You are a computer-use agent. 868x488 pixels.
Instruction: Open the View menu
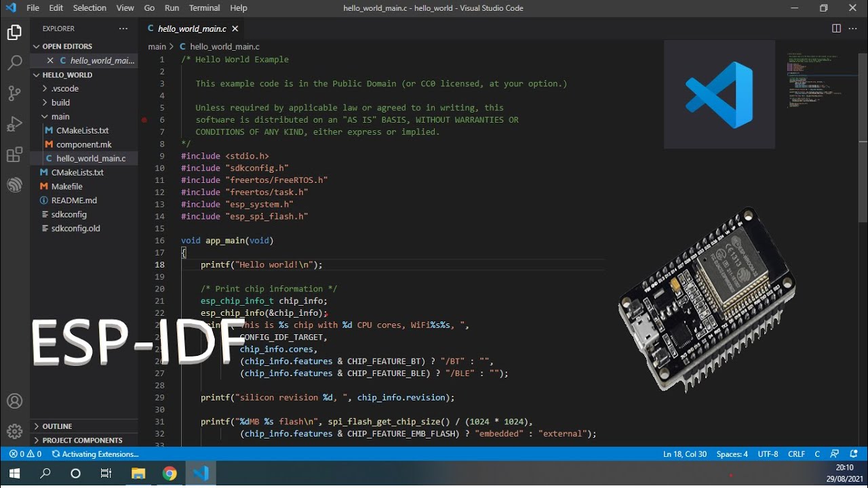click(125, 8)
